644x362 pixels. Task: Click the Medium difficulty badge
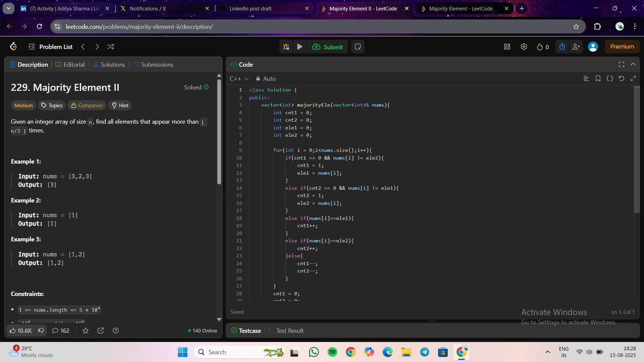(23, 106)
